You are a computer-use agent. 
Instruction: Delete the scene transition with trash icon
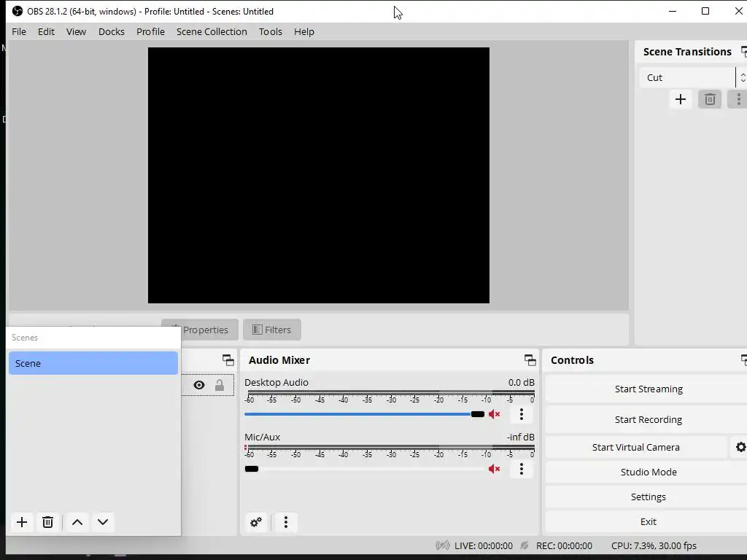pyautogui.click(x=710, y=99)
